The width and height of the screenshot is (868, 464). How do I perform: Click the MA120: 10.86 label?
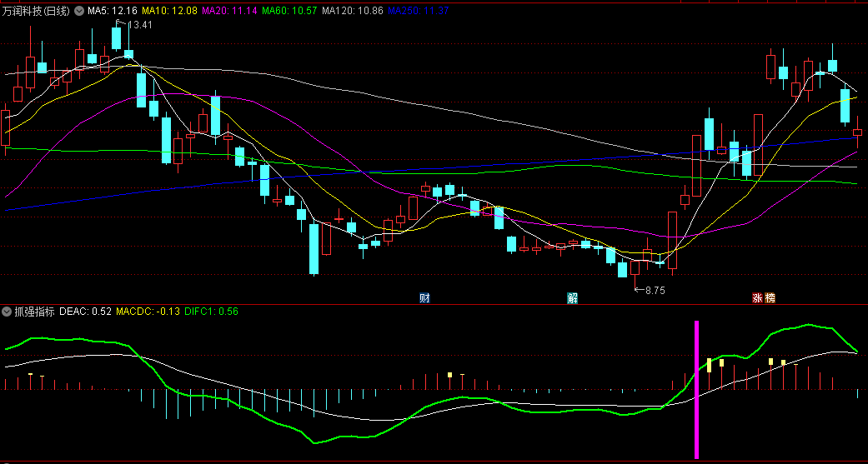click(x=353, y=11)
